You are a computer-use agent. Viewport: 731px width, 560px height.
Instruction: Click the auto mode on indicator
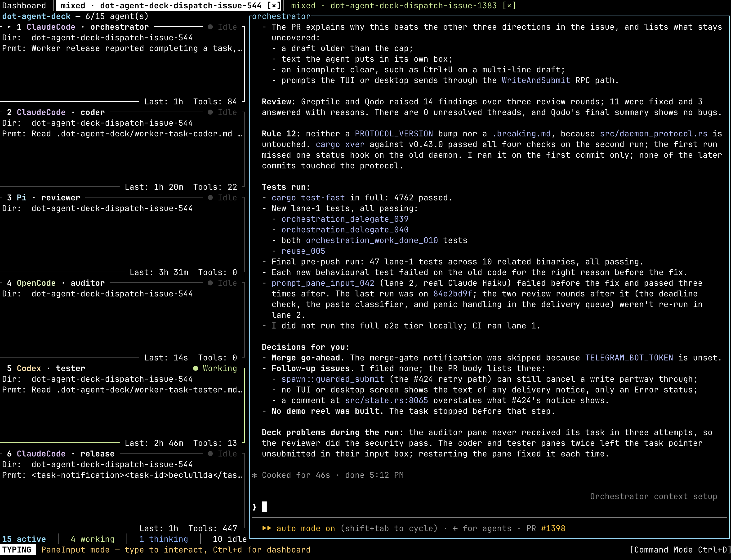tap(306, 528)
